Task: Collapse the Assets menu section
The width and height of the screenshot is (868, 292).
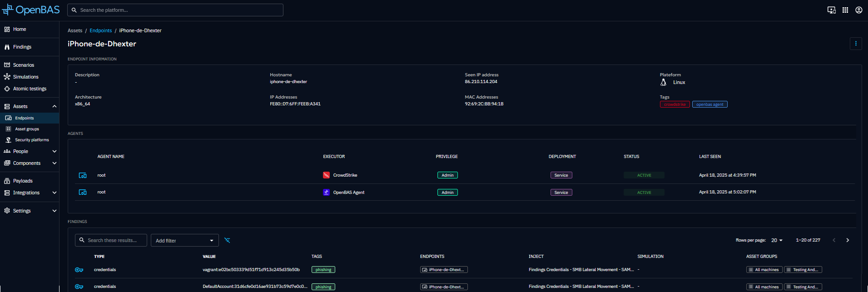Action: coord(55,106)
